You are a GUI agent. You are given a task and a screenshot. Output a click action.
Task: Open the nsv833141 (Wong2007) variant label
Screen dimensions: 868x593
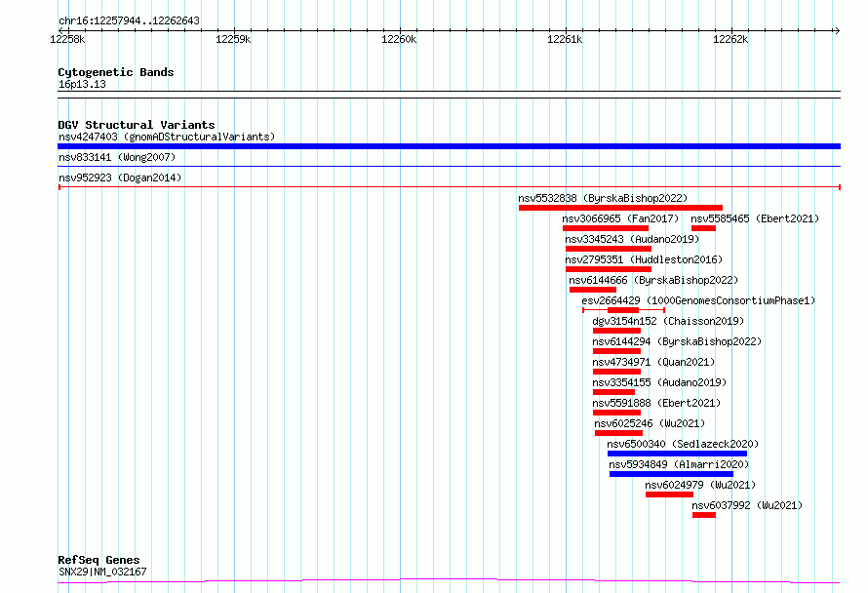tap(117, 157)
